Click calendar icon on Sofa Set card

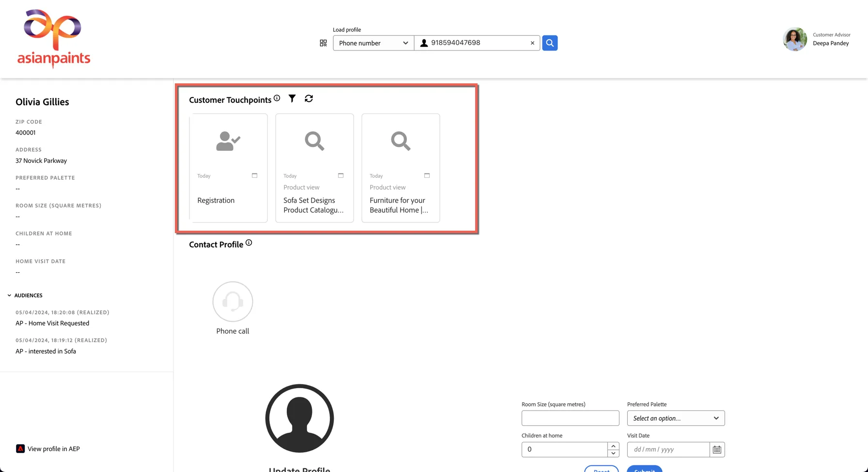341,175
